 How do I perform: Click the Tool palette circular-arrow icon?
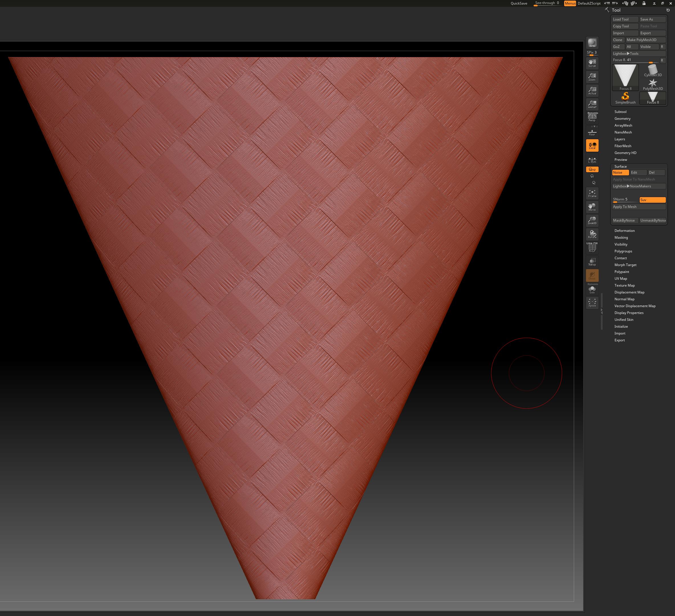click(x=668, y=10)
